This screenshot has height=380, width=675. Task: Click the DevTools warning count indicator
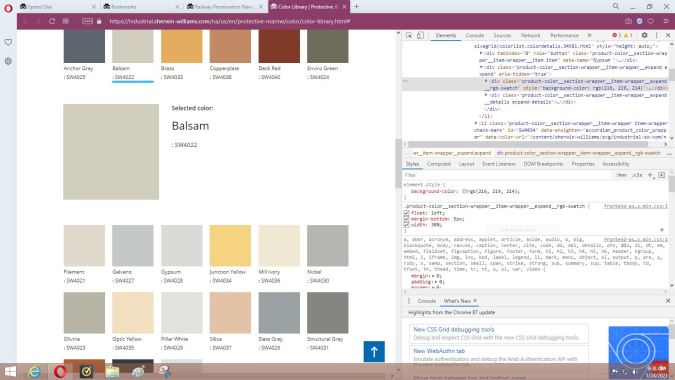(x=629, y=35)
